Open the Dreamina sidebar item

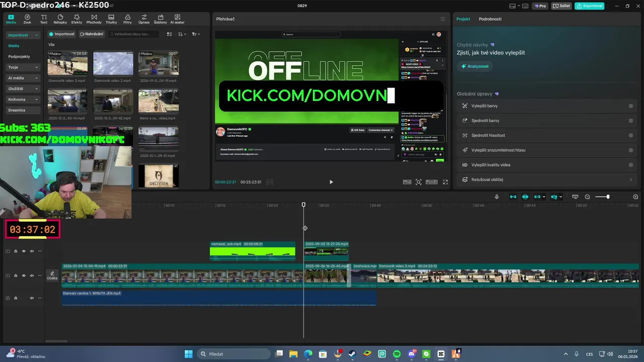point(23,110)
